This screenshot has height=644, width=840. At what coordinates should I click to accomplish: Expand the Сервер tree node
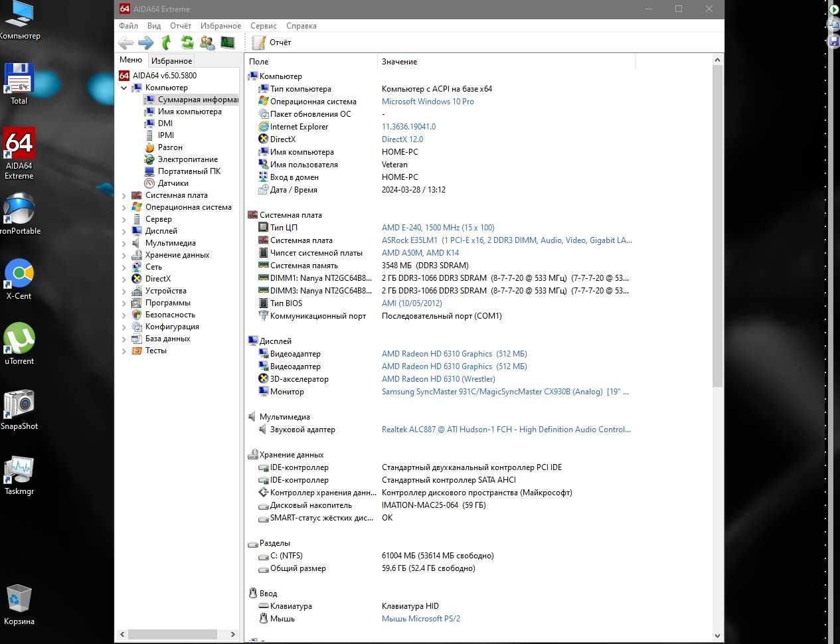(x=124, y=219)
